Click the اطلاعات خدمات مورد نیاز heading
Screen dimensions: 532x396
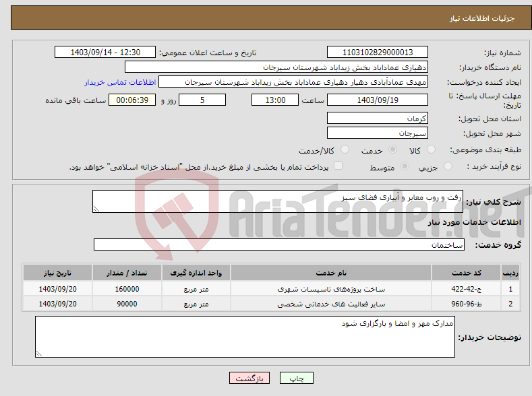tap(474, 222)
